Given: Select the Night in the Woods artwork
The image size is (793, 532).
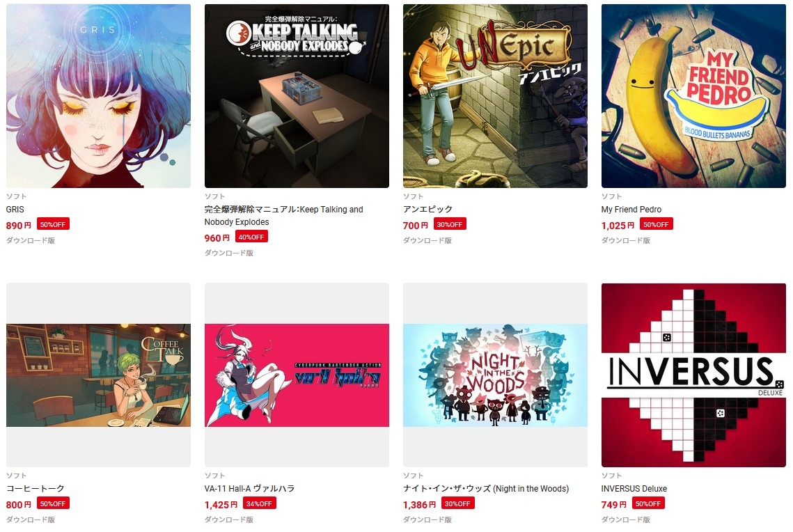Looking at the screenshot, I should (495, 375).
